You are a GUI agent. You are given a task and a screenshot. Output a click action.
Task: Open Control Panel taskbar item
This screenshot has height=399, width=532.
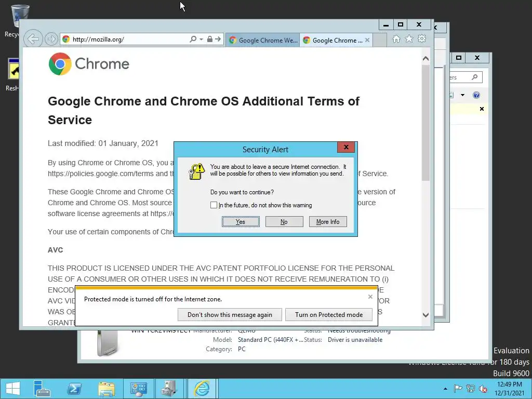click(138, 389)
